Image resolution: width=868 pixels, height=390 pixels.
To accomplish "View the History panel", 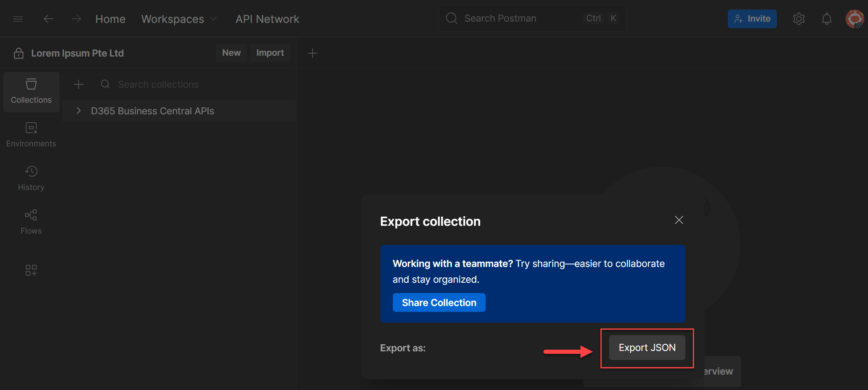I will pyautogui.click(x=31, y=178).
